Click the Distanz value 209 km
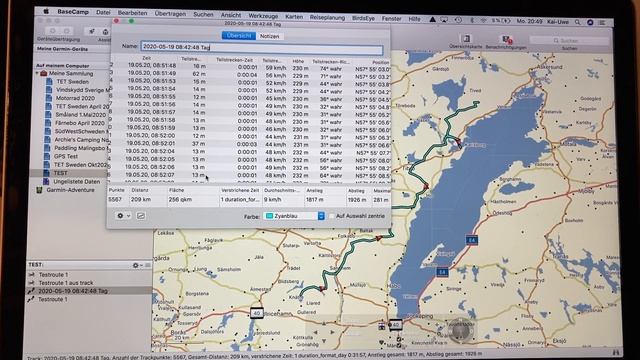The height and width of the screenshot is (360, 640). pyautogui.click(x=141, y=200)
